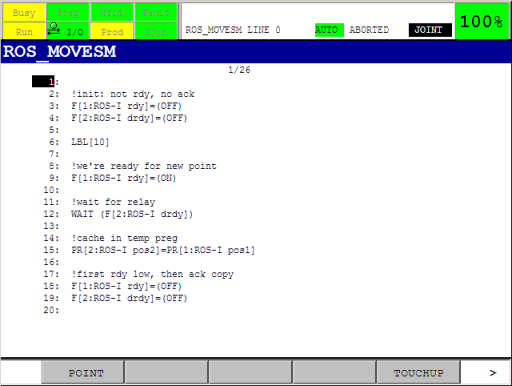Click the Prod status indicator
The width and height of the screenshot is (512, 386).
click(x=112, y=31)
